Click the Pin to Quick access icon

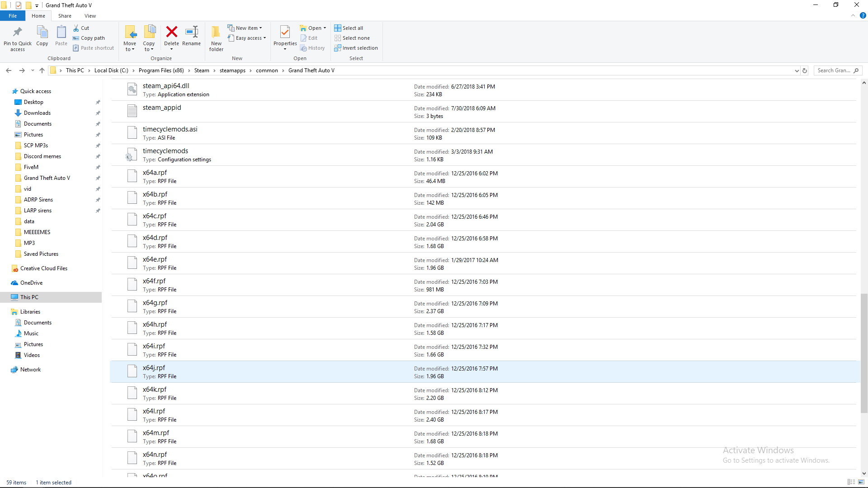(x=17, y=32)
